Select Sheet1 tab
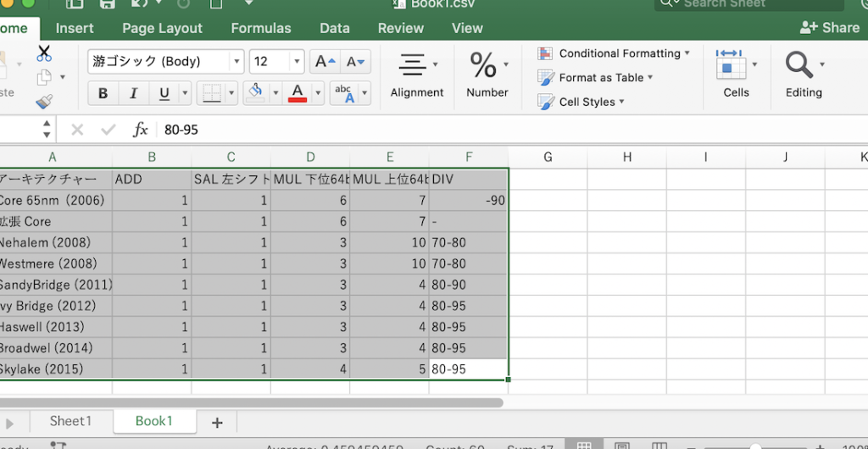 (x=70, y=421)
